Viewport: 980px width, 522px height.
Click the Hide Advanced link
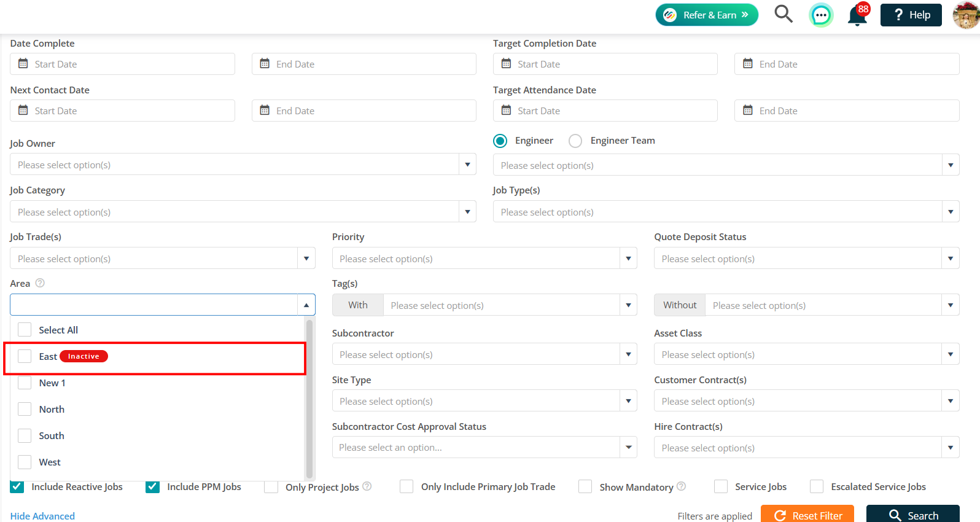(x=42, y=516)
